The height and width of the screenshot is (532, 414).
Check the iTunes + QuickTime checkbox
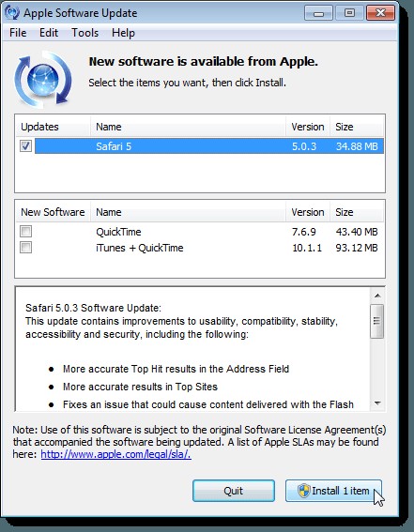25,248
